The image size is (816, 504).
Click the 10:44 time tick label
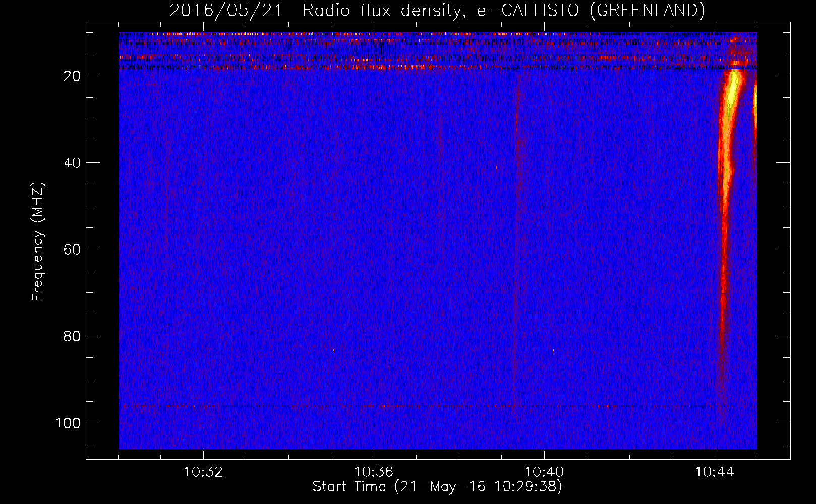click(x=715, y=472)
